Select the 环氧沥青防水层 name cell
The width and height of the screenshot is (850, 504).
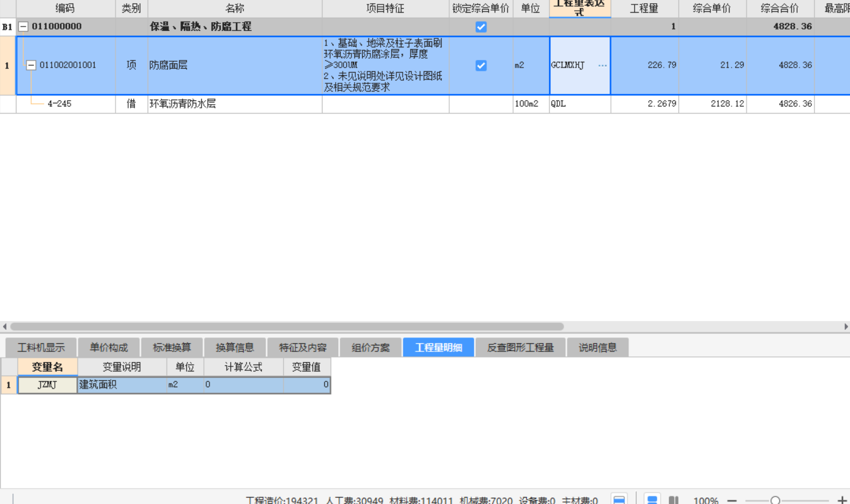coord(235,104)
